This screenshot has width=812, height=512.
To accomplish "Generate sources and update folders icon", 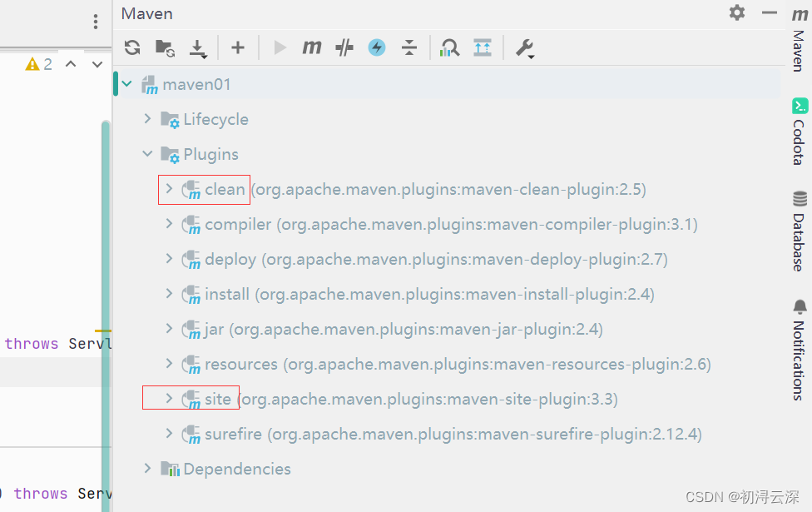I will pyautogui.click(x=166, y=47).
